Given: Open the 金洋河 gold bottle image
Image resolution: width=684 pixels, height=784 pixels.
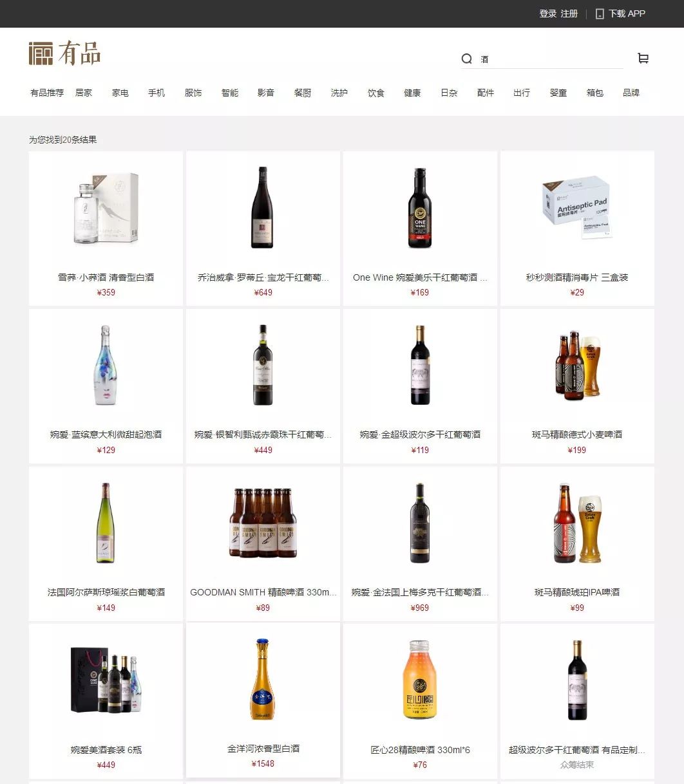Looking at the screenshot, I should pyautogui.click(x=263, y=679).
